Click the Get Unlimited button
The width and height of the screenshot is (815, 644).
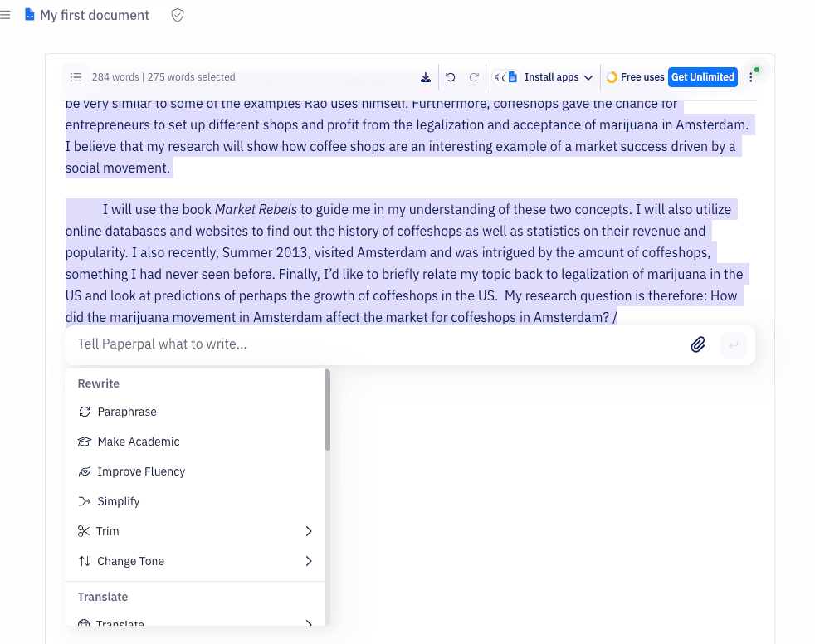pos(702,76)
